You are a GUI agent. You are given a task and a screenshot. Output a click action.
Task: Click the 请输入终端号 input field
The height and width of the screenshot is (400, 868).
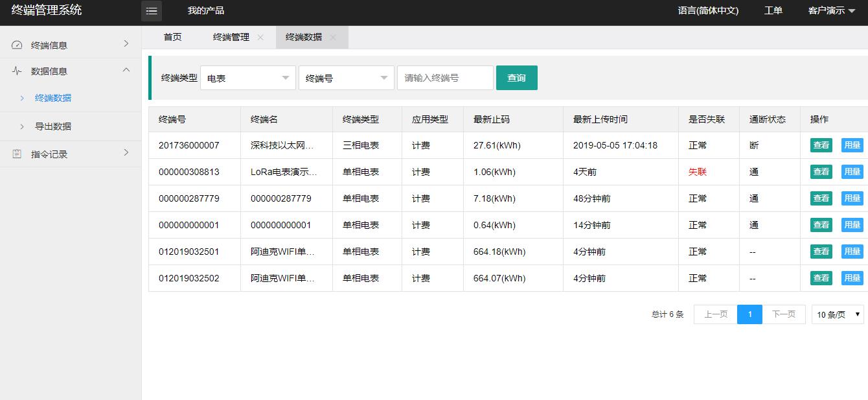coord(445,78)
